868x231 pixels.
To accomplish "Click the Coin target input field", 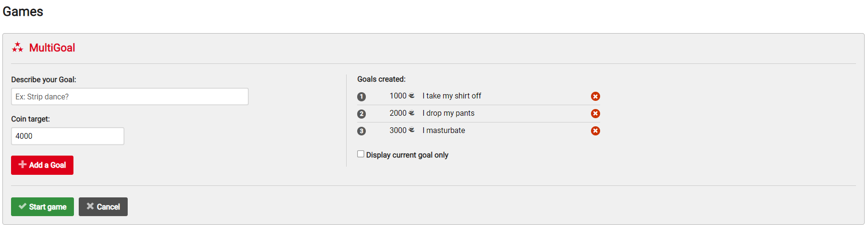I will click(x=68, y=136).
